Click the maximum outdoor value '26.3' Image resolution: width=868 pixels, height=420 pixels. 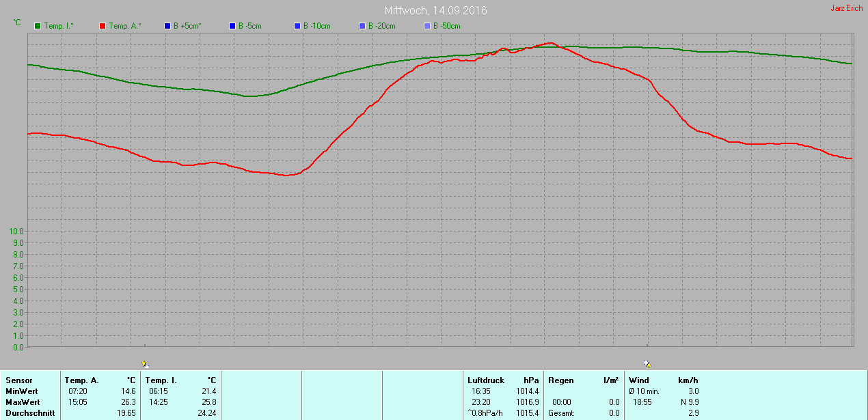click(129, 402)
